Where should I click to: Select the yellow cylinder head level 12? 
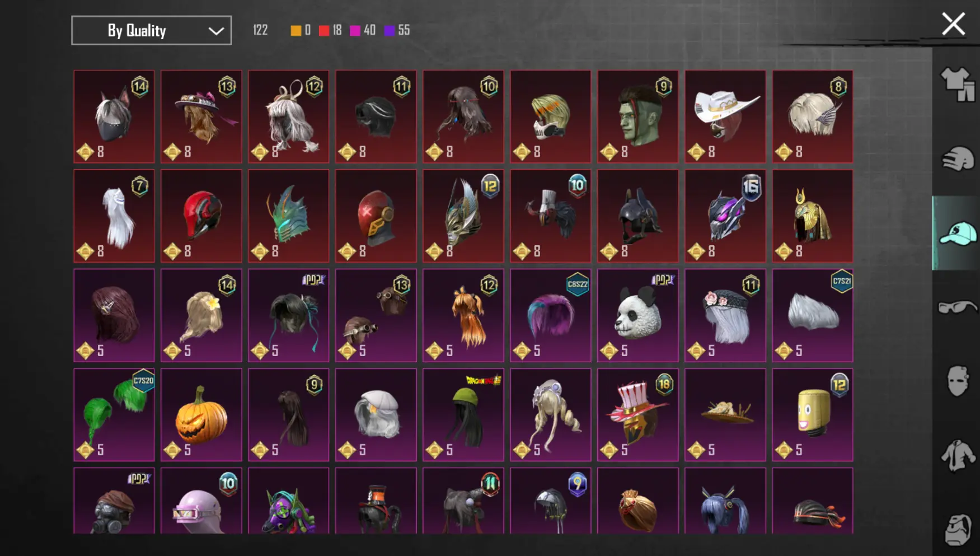point(813,415)
